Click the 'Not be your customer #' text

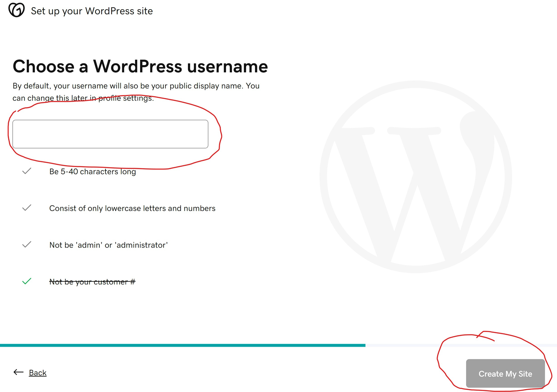point(92,282)
